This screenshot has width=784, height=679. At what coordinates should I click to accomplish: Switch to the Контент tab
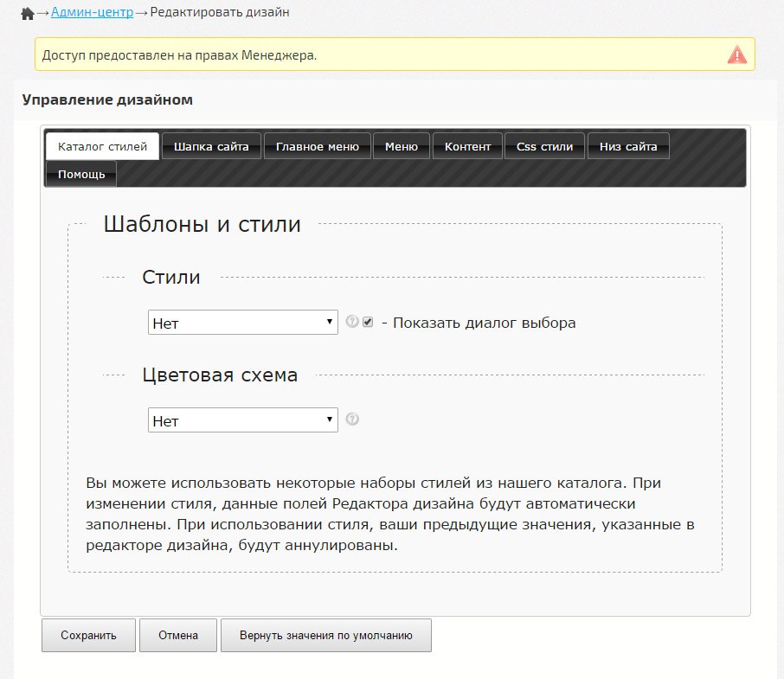point(467,146)
